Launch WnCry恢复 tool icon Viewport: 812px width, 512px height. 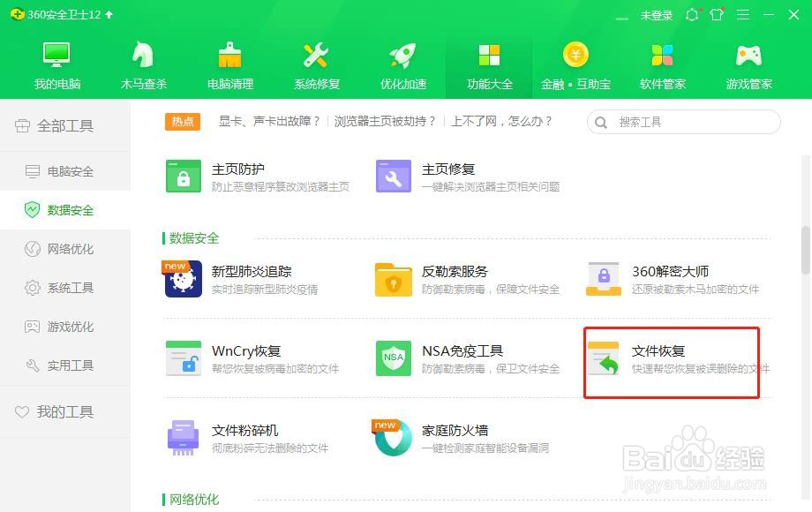click(184, 358)
